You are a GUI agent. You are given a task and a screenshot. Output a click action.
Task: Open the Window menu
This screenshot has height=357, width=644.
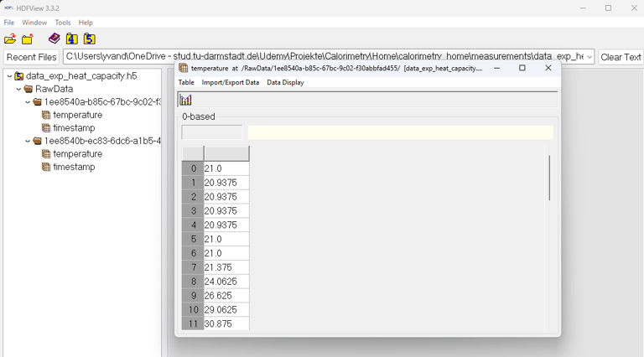34,23
